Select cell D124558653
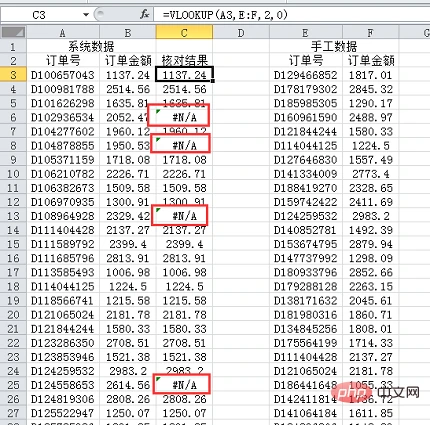The width and height of the screenshot is (430, 425). (63, 385)
